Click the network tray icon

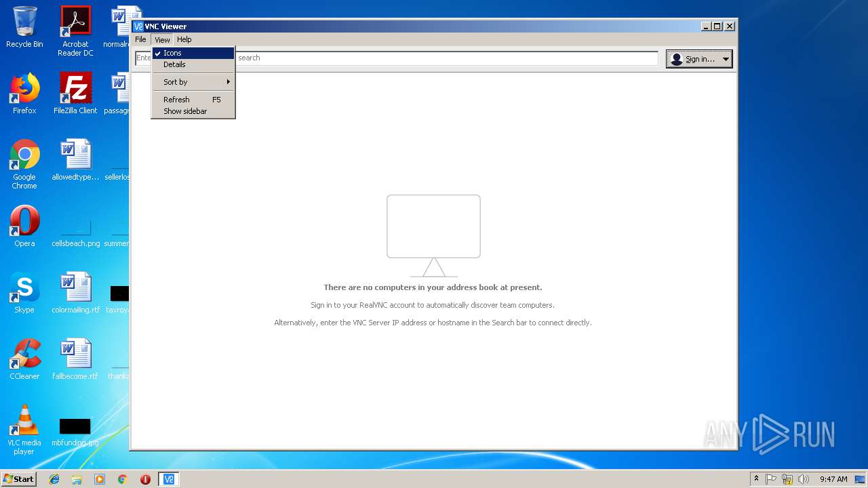787,479
